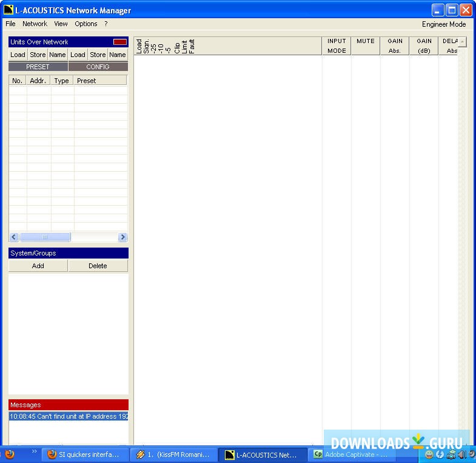Click the red network status indicator
The width and height of the screenshot is (476, 463).
click(x=120, y=42)
